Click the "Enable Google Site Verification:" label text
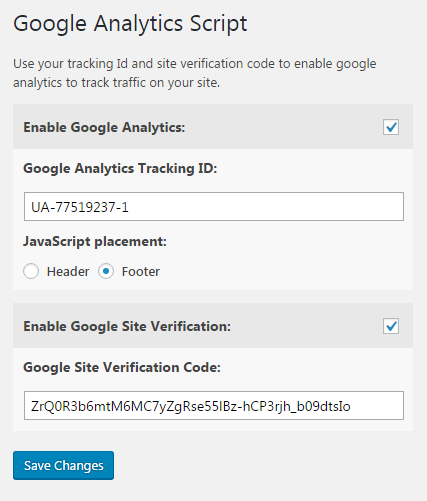Viewport: 427px width, 501px height. (x=127, y=326)
